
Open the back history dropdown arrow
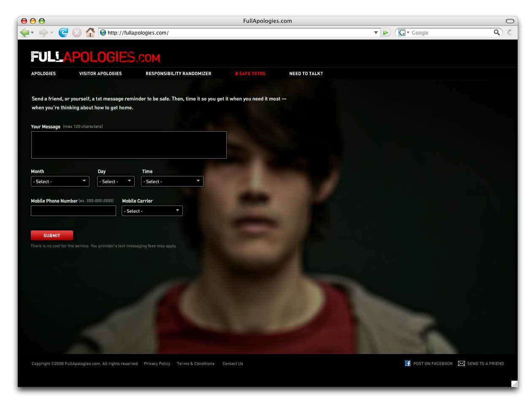33,32
